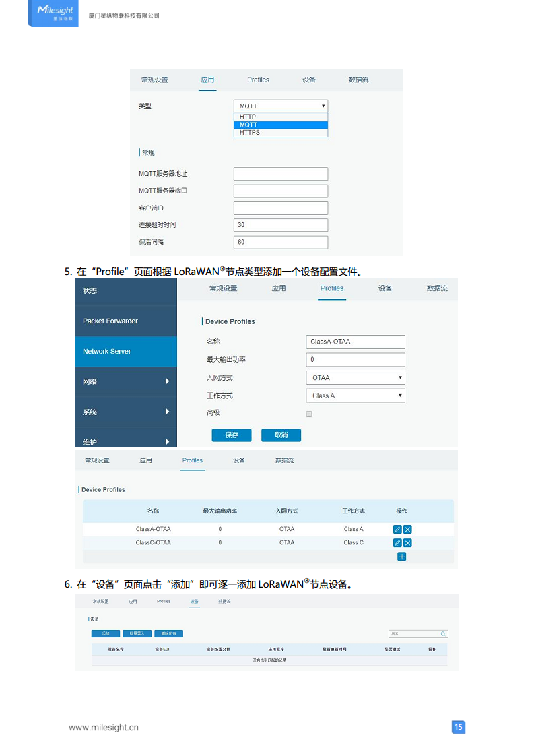Edit the ClassC-OTAA profile using pencil icon

(397, 543)
